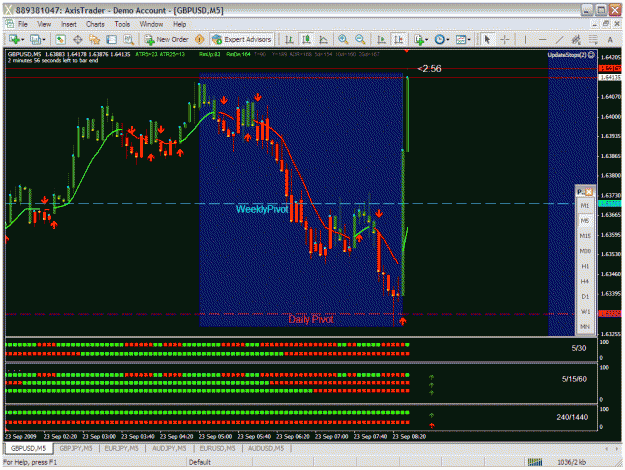Toggle the Expert Advisors button
This screenshot has height=470, width=625.
pyautogui.click(x=242, y=39)
